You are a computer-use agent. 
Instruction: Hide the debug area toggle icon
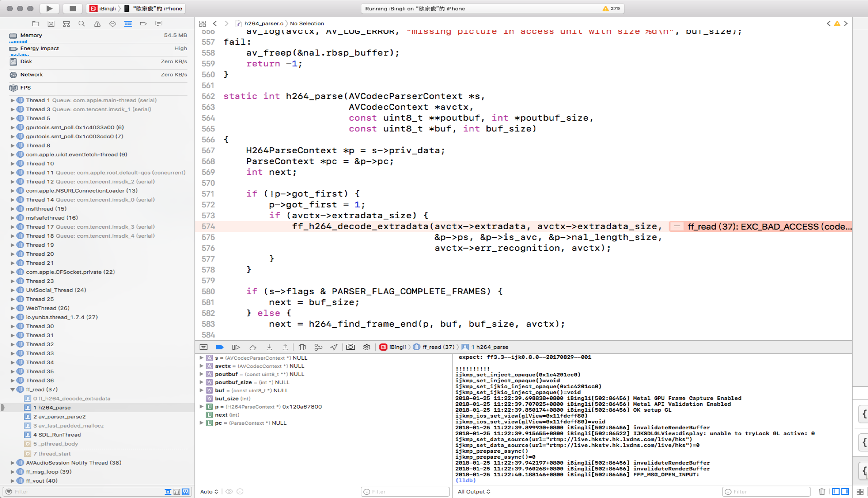[x=203, y=347]
